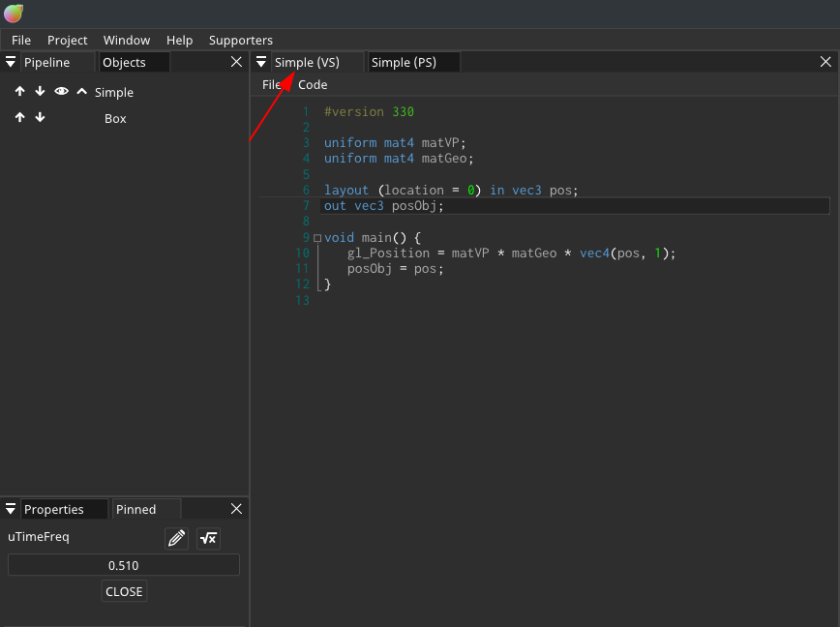Move the Box item up
Screen dimensions: 840x627
click(x=19, y=118)
